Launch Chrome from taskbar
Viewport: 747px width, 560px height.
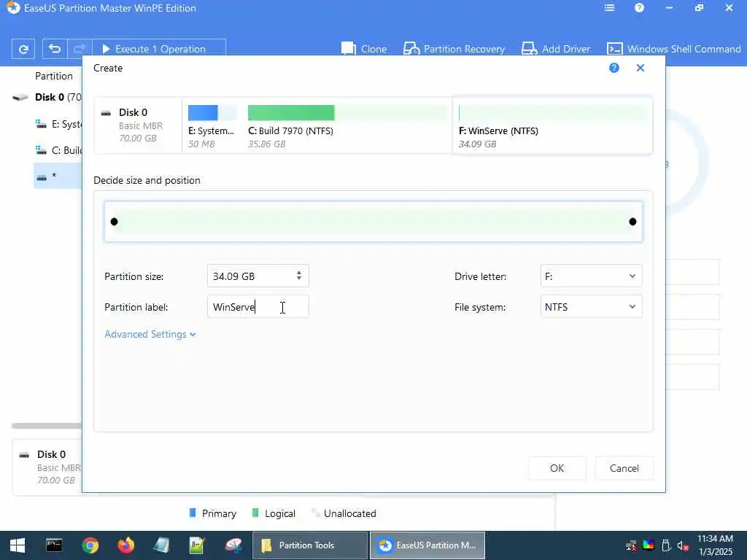(x=90, y=545)
